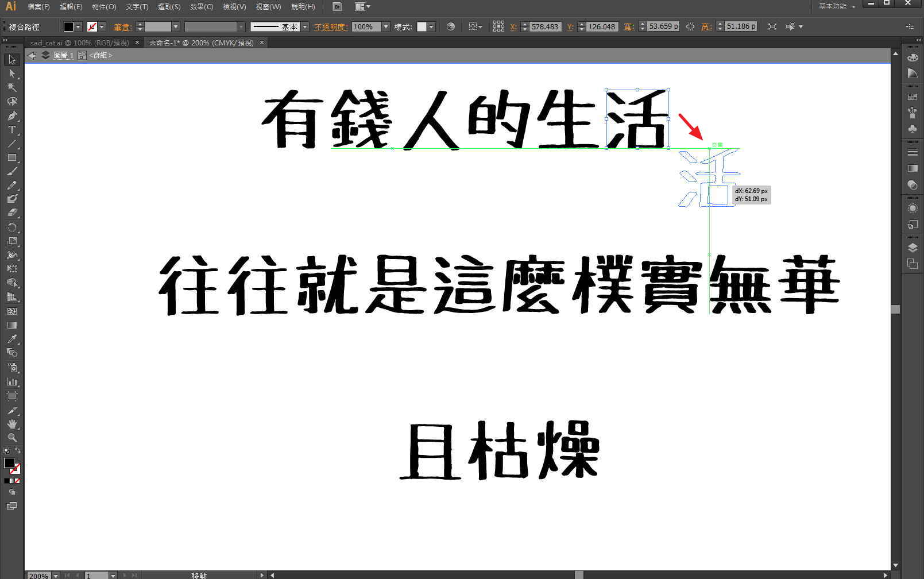Close the 未命名-1 document tab
This screenshot has width=924, height=579.
coord(261,43)
